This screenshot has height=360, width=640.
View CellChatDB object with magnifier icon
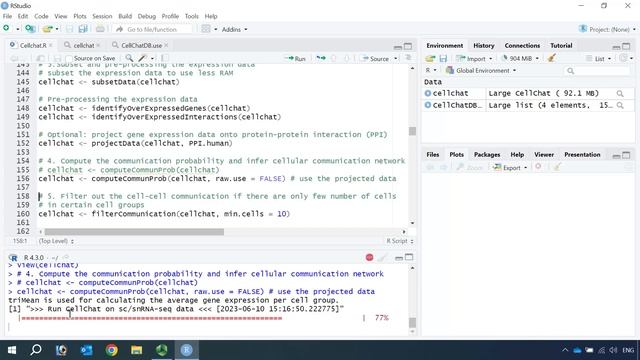(x=620, y=105)
